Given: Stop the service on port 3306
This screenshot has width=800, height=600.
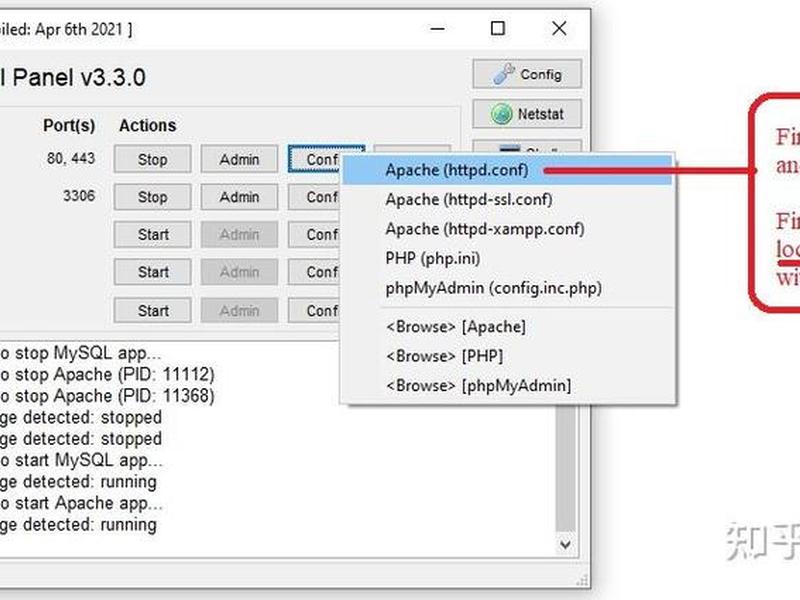Looking at the screenshot, I should point(153,197).
